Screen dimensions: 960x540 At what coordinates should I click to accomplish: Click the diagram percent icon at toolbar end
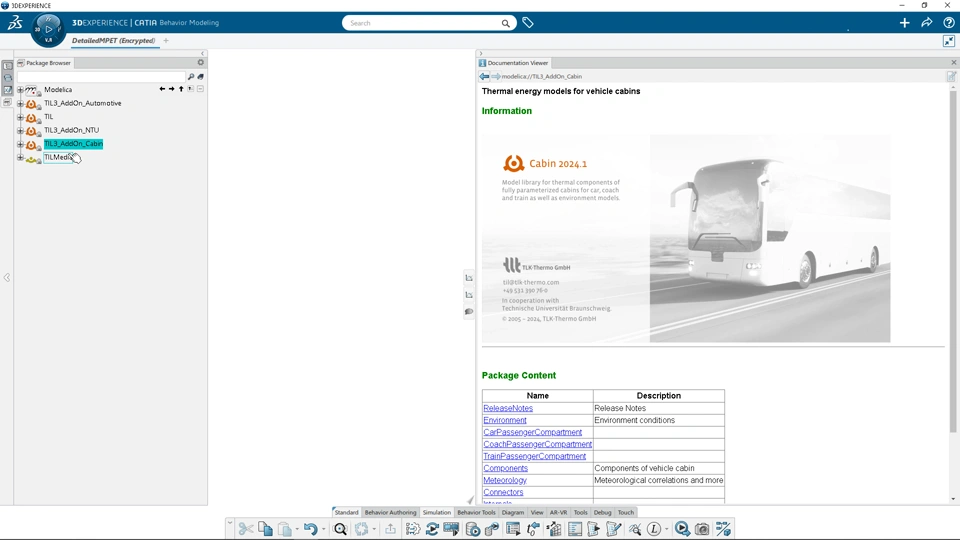point(723,529)
